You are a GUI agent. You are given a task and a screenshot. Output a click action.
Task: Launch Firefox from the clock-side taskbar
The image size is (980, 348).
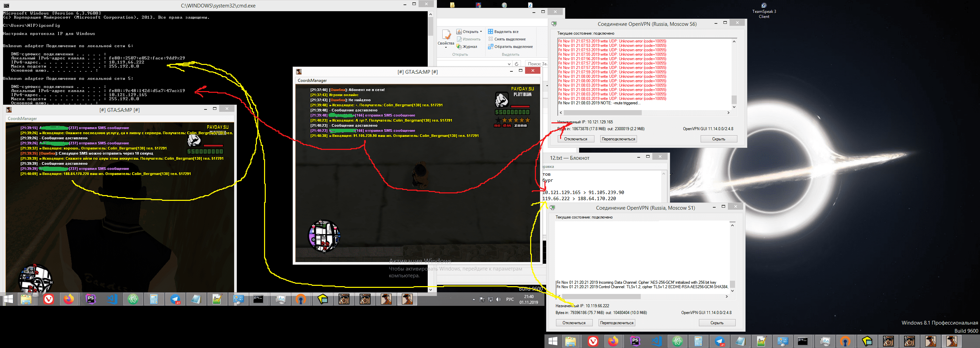(x=69, y=299)
